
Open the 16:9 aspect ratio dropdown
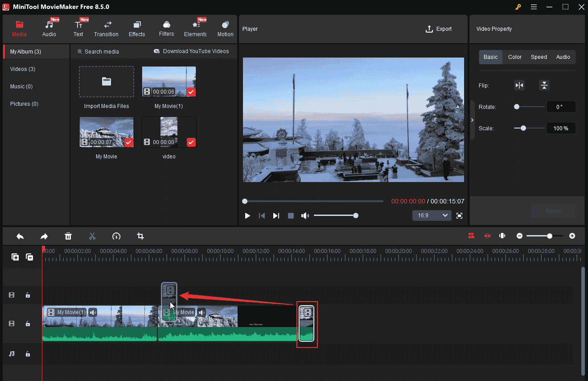(432, 215)
